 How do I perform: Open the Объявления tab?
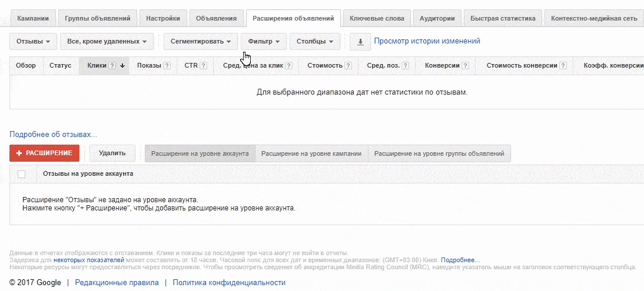tap(217, 18)
